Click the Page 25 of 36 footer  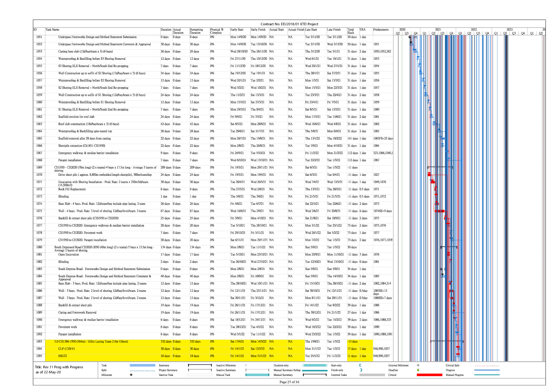pyautogui.click(x=289, y=382)
